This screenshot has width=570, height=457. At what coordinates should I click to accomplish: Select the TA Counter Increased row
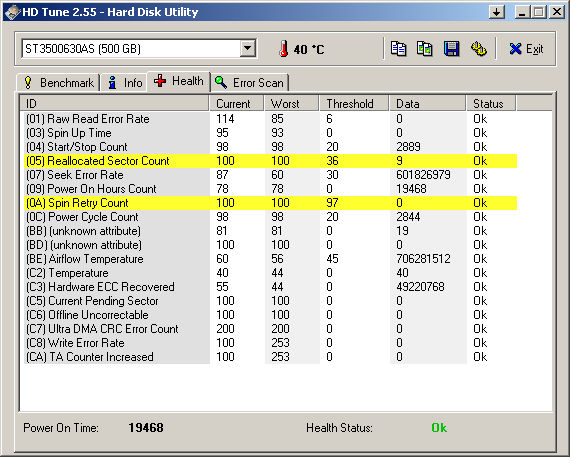270,357
